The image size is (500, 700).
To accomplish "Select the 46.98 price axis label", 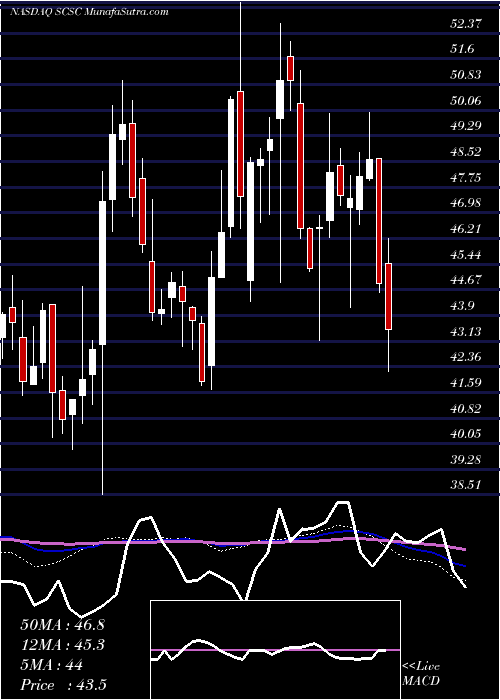I will pyautogui.click(x=466, y=204).
